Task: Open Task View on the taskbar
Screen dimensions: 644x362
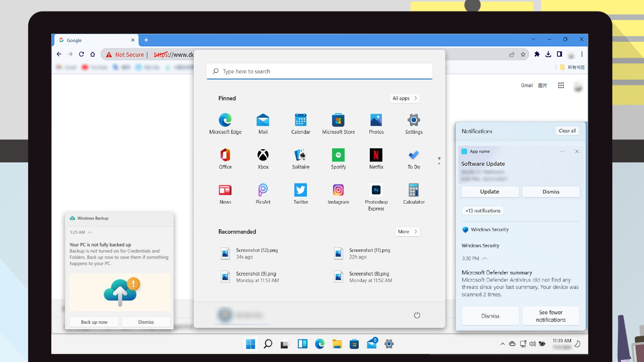Action: pyautogui.click(x=285, y=344)
